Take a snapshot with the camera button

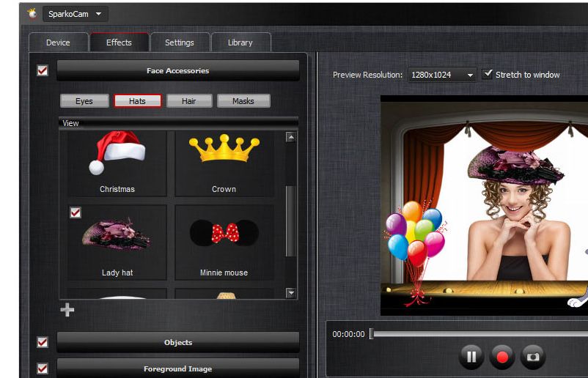point(533,357)
